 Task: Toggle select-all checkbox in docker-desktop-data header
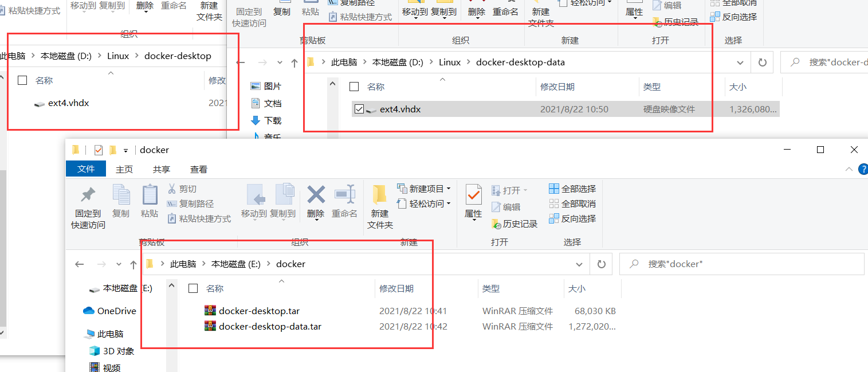[354, 87]
